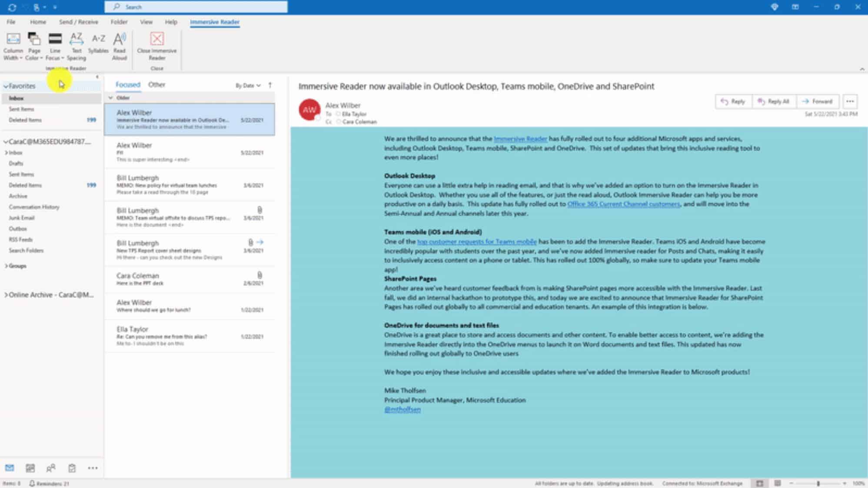Open the ribbon display options icon
This screenshot has width=868, height=488.
point(795,7)
